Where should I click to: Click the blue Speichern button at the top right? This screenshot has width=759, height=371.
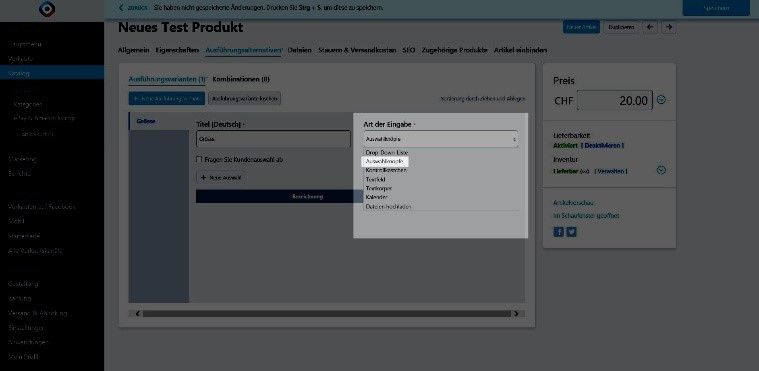click(716, 8)
